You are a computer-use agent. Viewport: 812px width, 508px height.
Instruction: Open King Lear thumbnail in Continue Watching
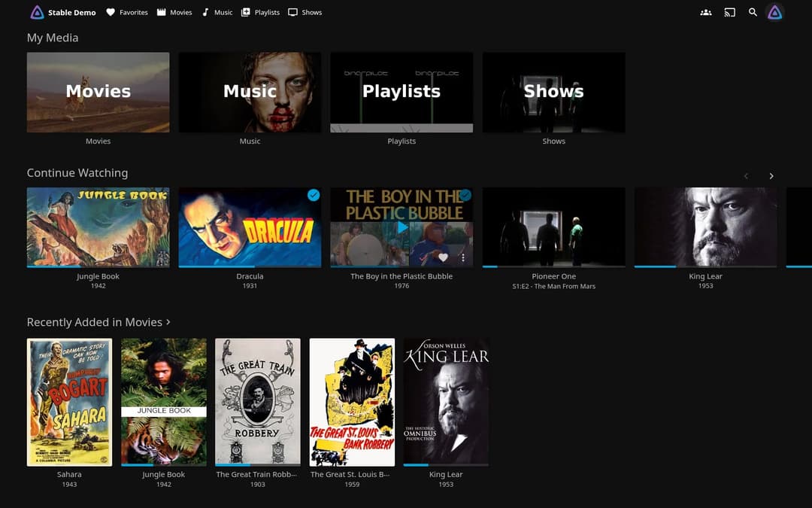[x=705, y=227]
